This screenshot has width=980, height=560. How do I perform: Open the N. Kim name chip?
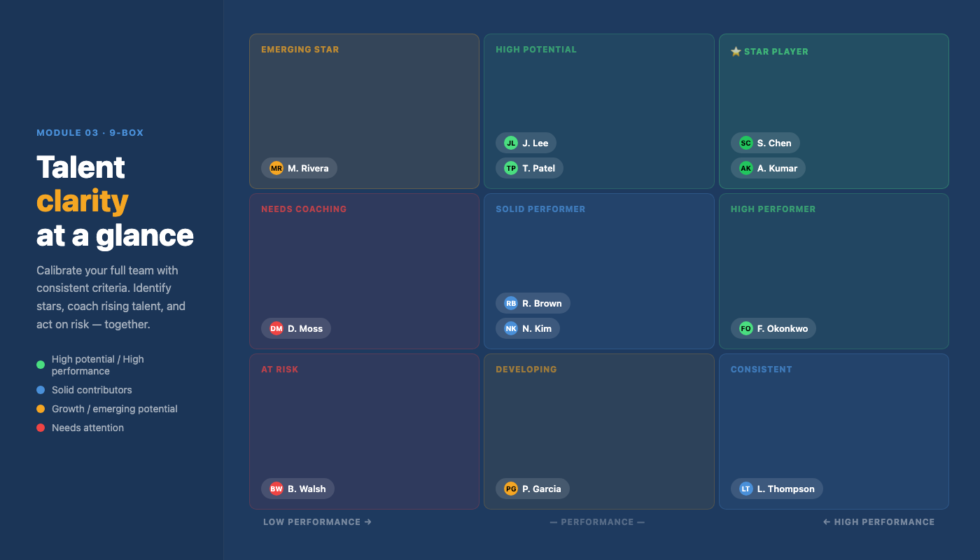528,328
